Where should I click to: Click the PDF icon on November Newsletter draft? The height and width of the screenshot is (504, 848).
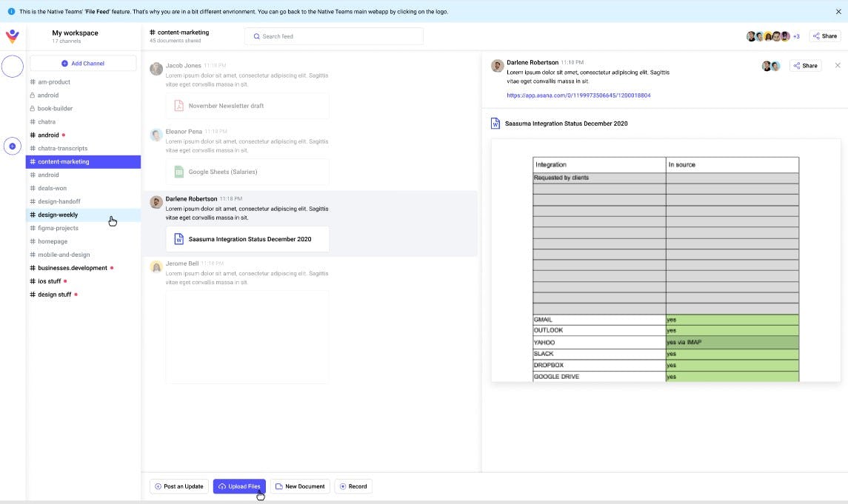pyautogui.click(x=178, y=105)
